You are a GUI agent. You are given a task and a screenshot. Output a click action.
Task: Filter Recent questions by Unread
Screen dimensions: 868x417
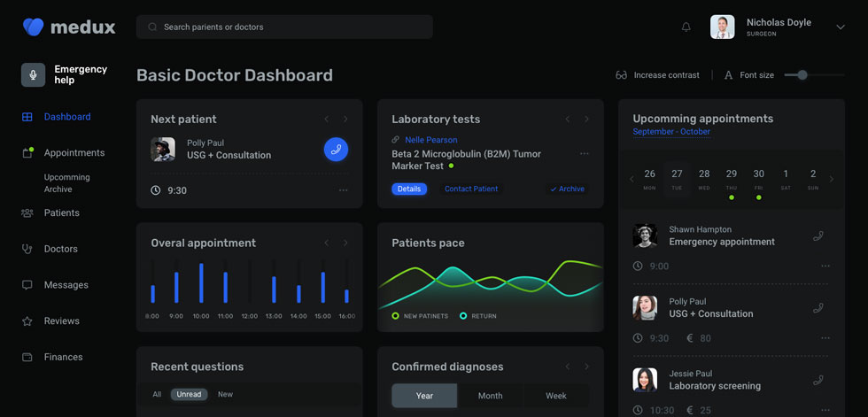click(x=189, y=394)
